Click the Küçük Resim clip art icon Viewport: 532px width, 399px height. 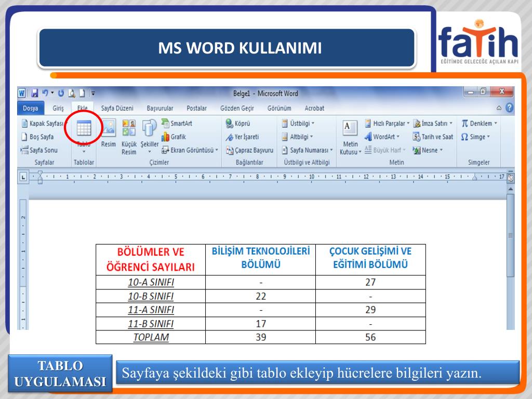[129, 137]
